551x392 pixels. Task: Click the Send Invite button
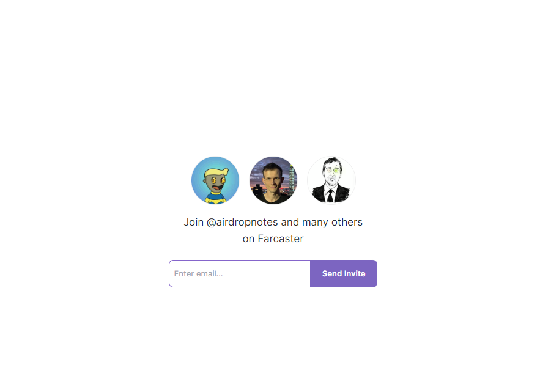tap(344, 273)
